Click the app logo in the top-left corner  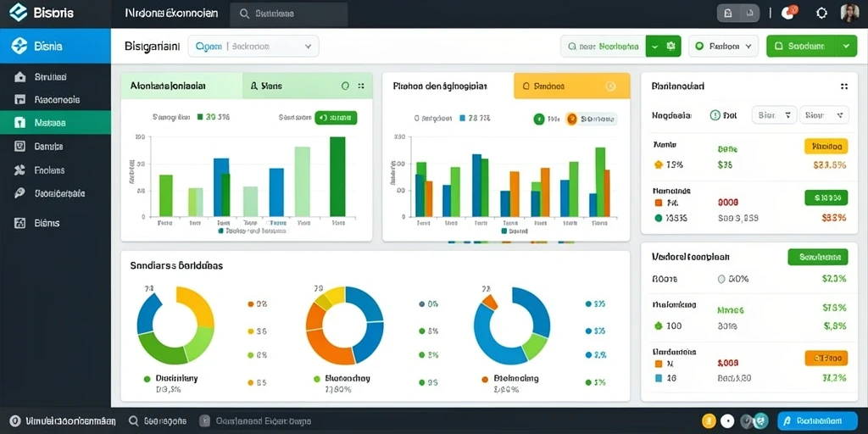click(x=18, y=12)
